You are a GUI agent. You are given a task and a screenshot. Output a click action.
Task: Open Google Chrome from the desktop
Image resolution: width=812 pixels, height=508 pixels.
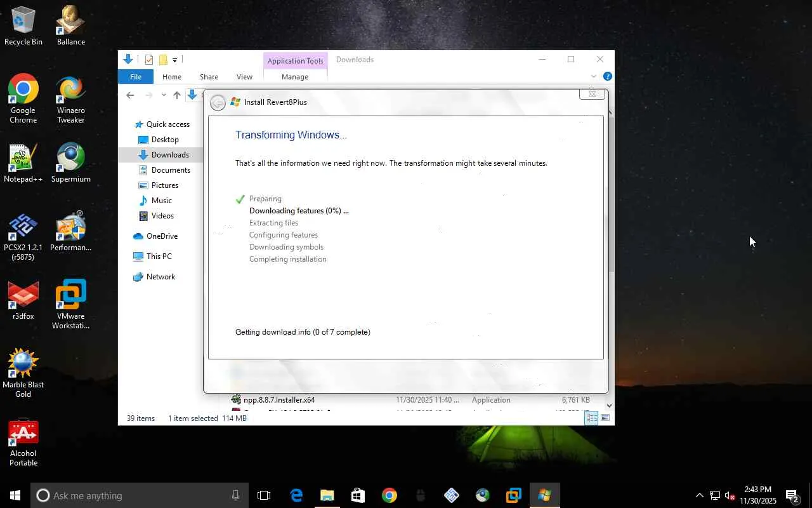click(x=23, y=99)
